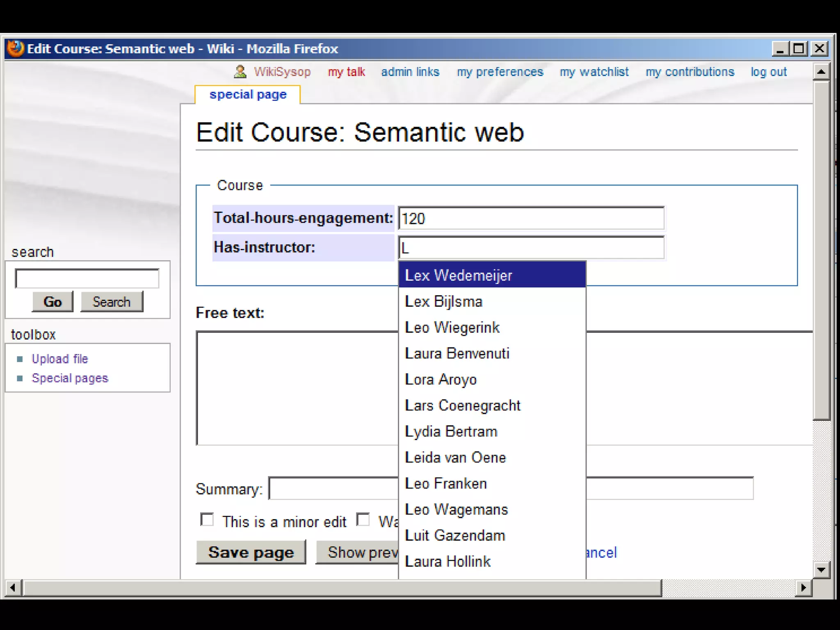Open my preferences link
The width and height of the screenshot is (840, 630).
pos(500,72)
